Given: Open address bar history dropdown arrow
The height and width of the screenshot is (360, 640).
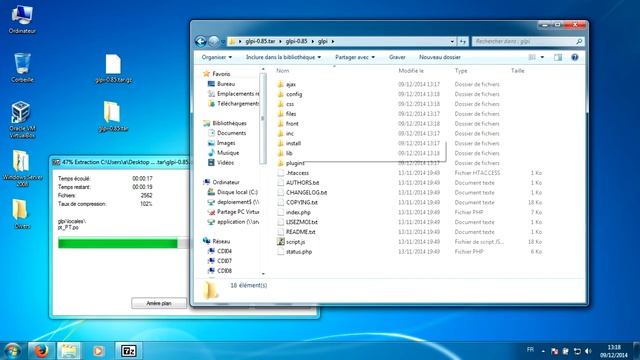Looking at the screenshot, I should tap(452, 41).
